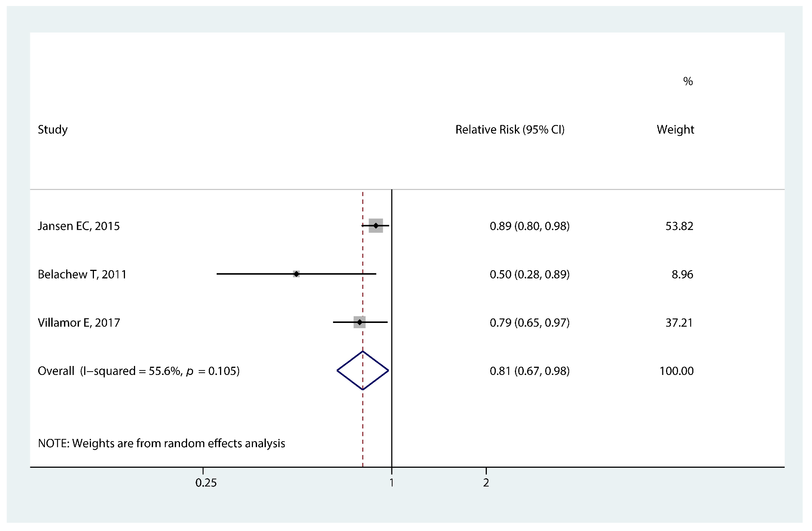Click the Jansen EC, 2015 study label
Image resolution: width=812 pixels, height=531 pixels.
coord(79,226)
